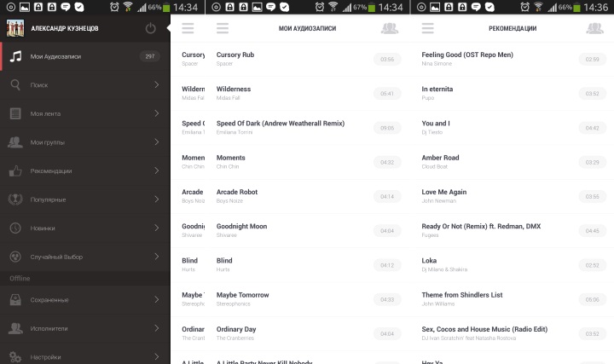Tap the Wi-Fi status icon in first screen

click(x=127, y=7)
